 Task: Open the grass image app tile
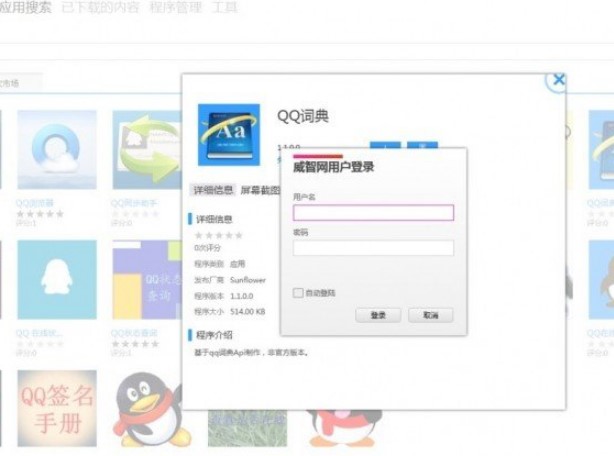(247, 428)
